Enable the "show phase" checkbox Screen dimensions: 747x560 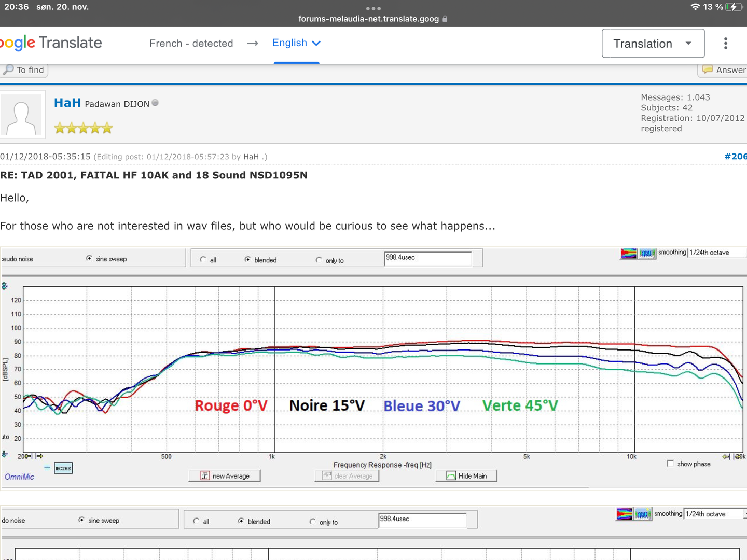tap(670, 464)
